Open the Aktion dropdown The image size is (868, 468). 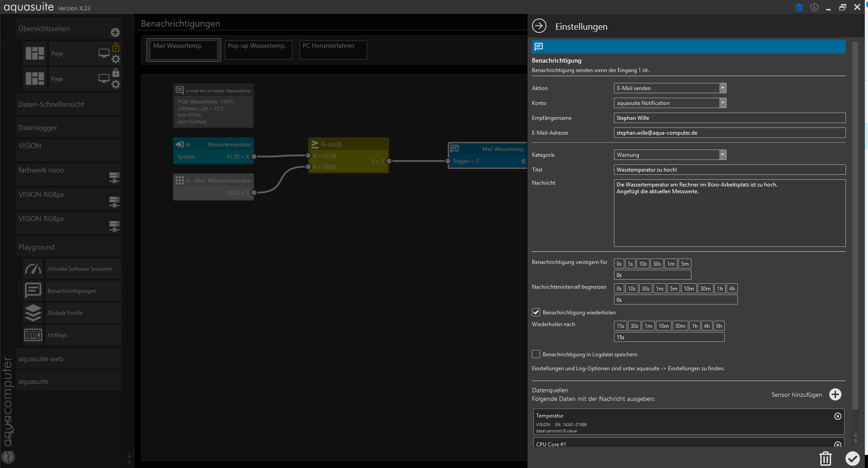pyautogui.click(x=670, y=88)
